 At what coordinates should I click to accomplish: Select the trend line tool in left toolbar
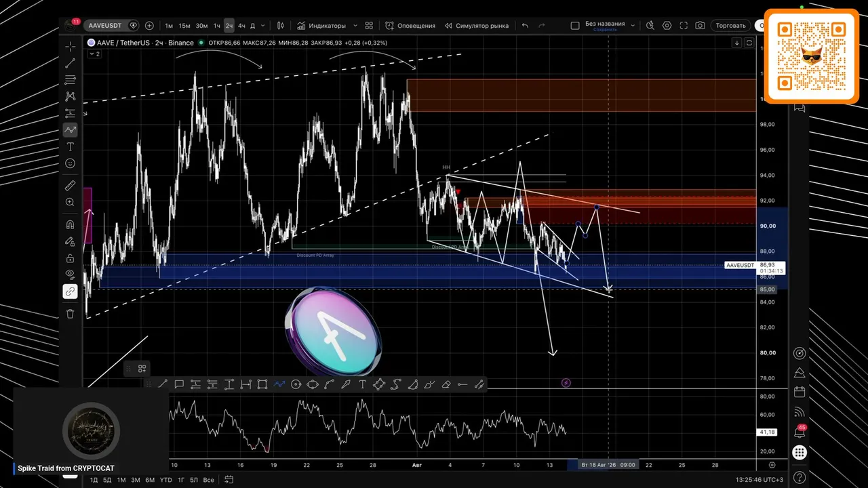click(x=71, y=63)
